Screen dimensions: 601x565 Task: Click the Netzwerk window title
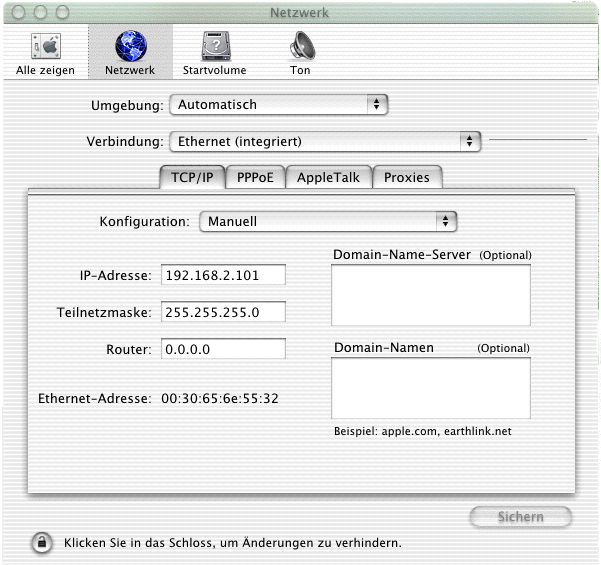click(300, 13)
